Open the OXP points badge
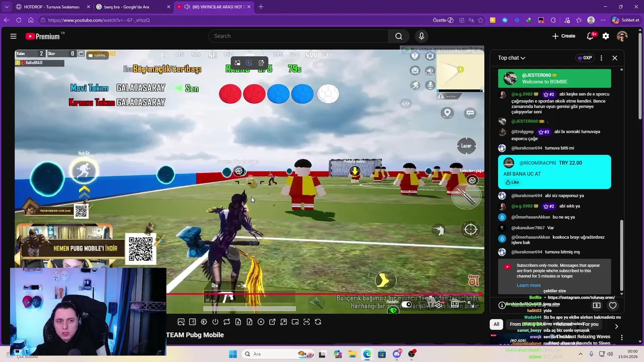Image resolution: width=644 pixels, height=362 pixels. click(584, 58)
